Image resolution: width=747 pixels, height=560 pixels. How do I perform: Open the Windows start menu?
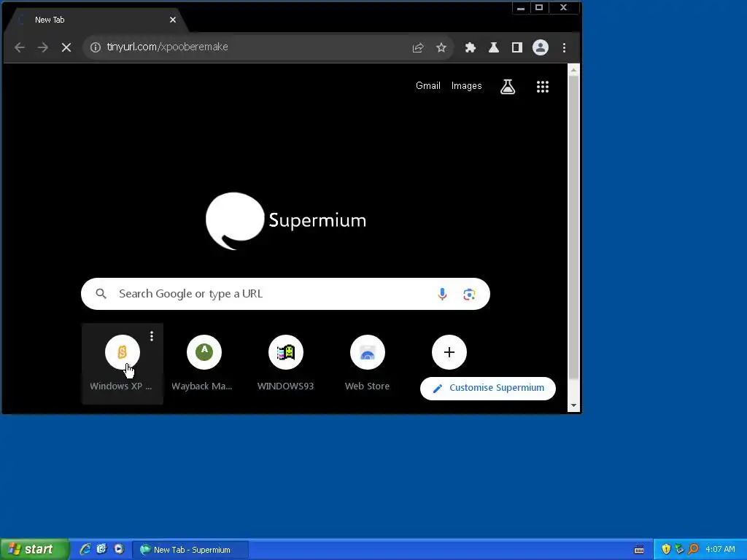coord(34,549)
